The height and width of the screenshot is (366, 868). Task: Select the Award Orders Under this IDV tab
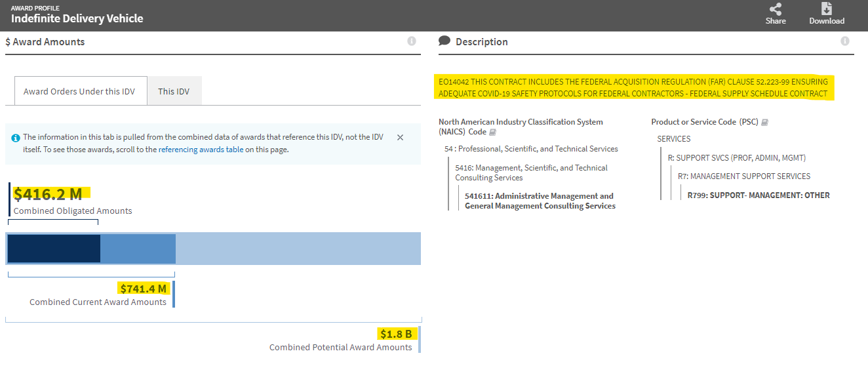(79, 91)
